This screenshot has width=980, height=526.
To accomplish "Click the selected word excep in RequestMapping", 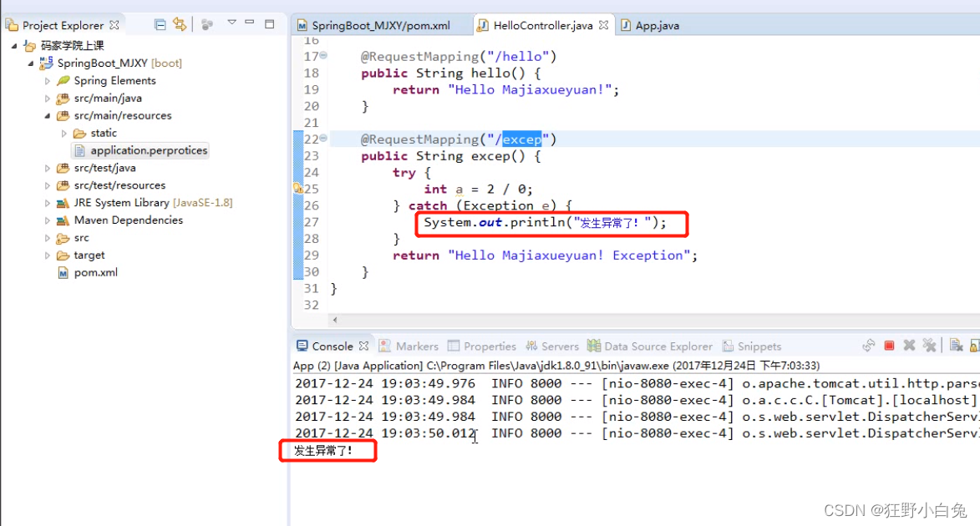I will (x=522, y=139).
